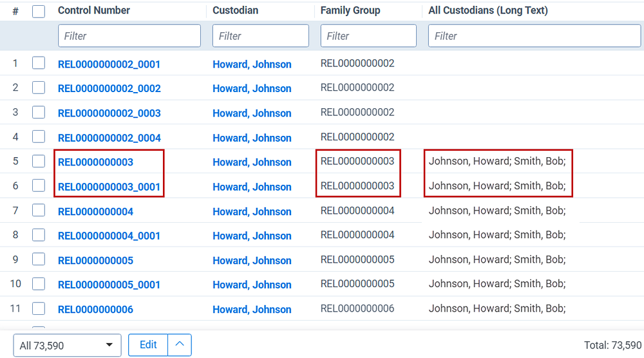Check the box for row REL0000000002_0004
The height and width of the screenshot is (358, 644).
click(39, 137)
